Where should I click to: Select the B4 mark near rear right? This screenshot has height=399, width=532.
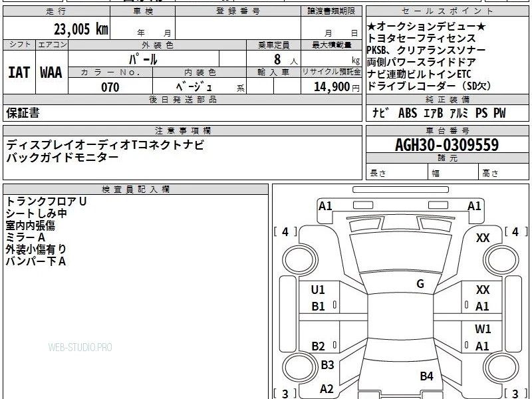click(x=426, y=376)
